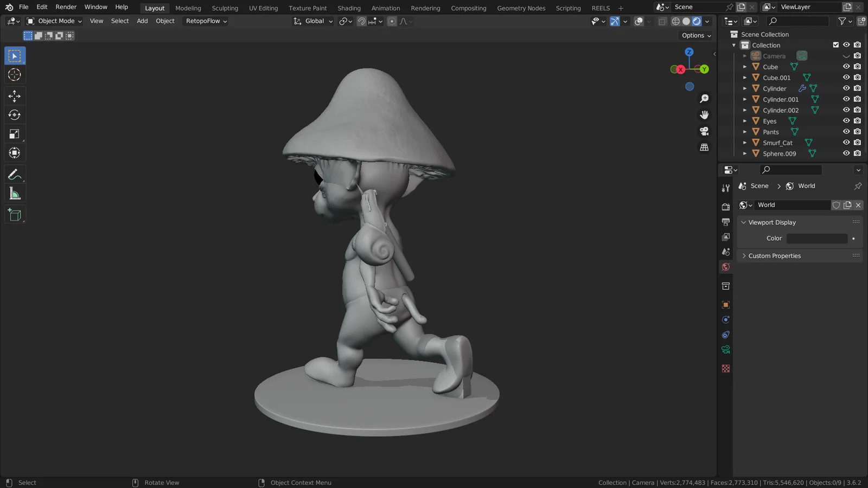Click the snapping magnet icon
The height and width of the screenshot is (488, 868).
pos(361,21)
